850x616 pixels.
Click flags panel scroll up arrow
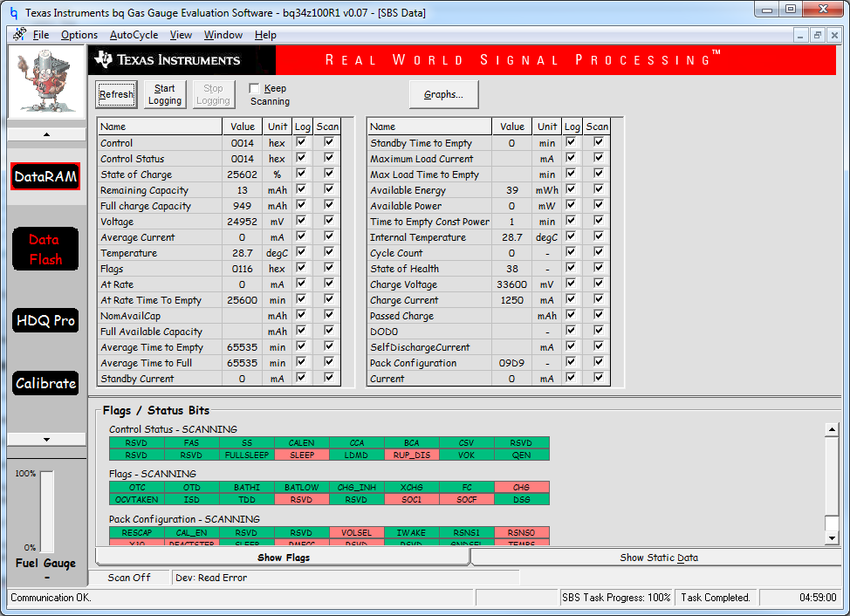[x=832, y=429]
